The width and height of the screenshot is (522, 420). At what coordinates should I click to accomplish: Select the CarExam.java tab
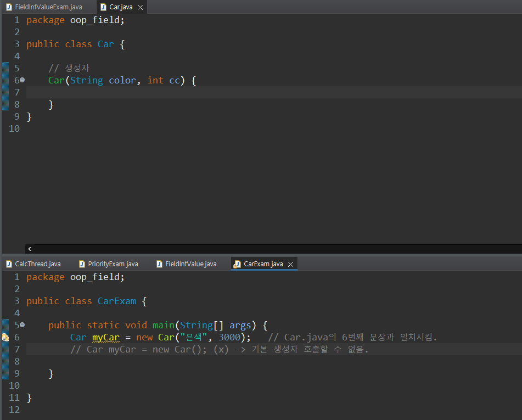click(263, 264)
